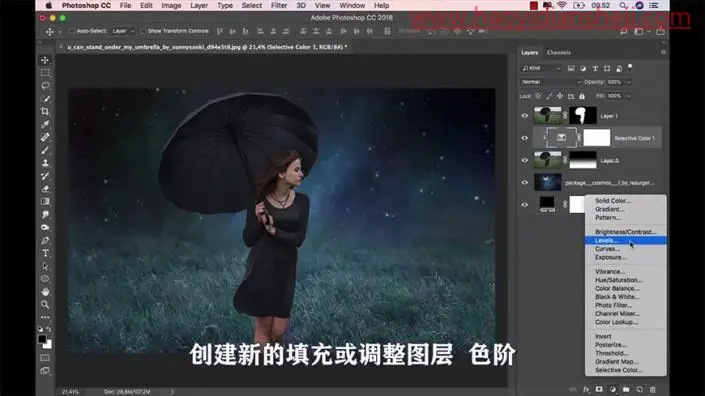
Task: Hide the Layer 0 layer
Action: click(x=525, y=160)
